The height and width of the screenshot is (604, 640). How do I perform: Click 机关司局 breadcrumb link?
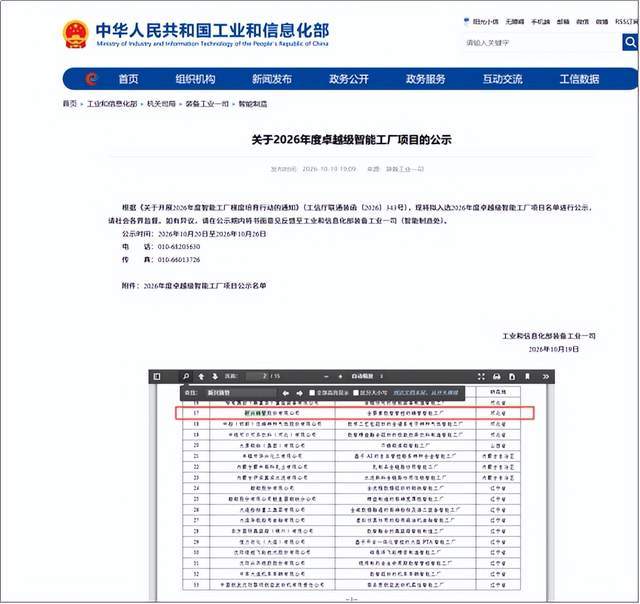pyautogui.click(x=161, y=104)
